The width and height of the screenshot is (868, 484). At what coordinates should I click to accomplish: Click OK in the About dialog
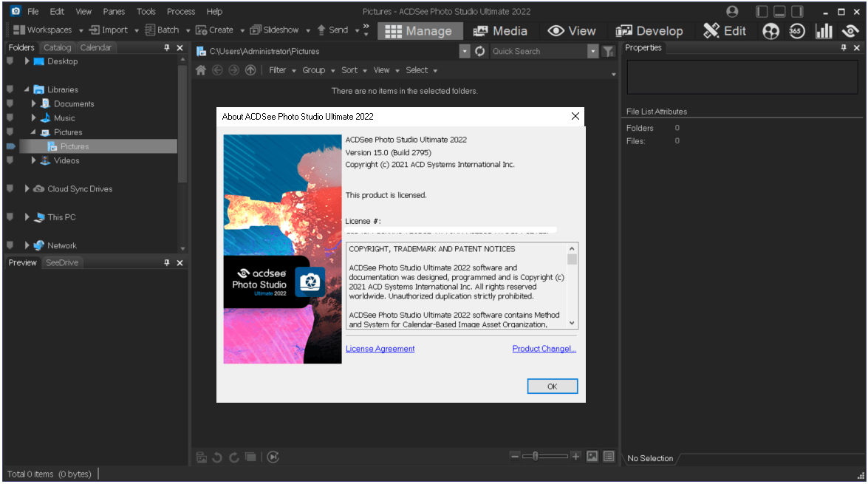point(552,386)
